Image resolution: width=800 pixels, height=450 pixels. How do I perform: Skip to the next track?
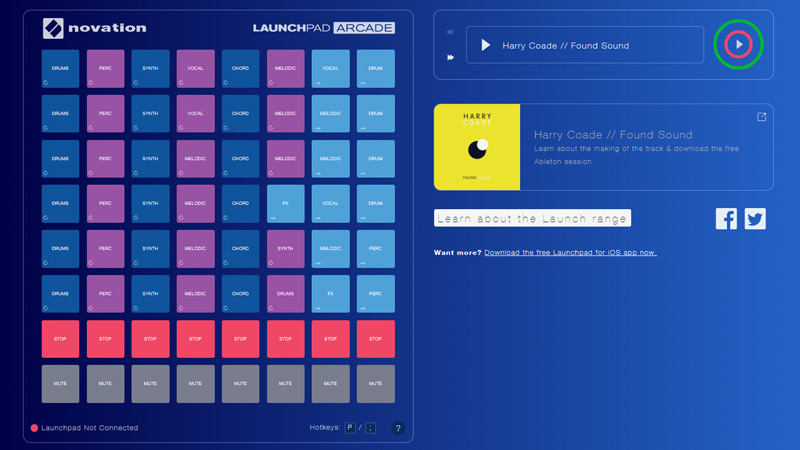click(451, 57)
